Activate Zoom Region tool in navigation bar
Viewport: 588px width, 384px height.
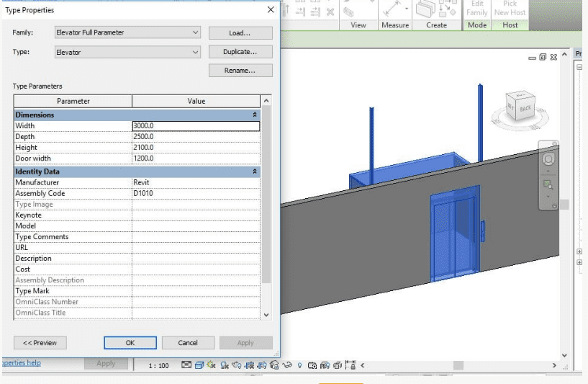click(548, 184)
